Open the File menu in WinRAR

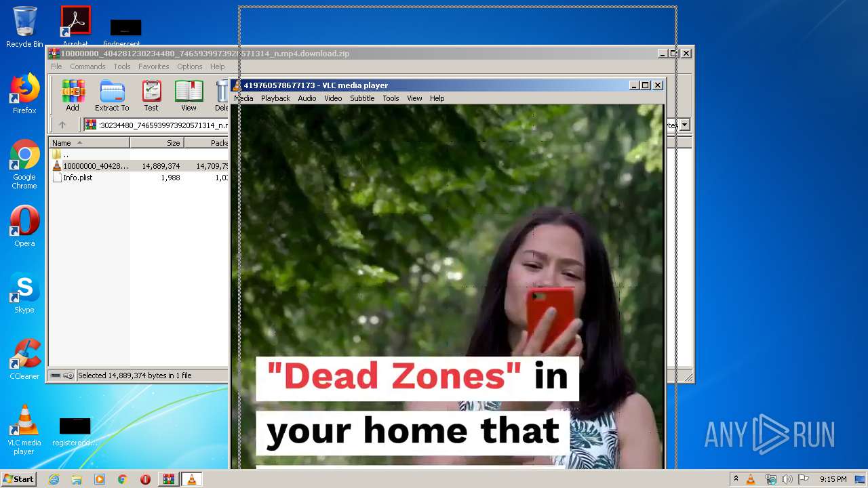click(x=56, y=66)
